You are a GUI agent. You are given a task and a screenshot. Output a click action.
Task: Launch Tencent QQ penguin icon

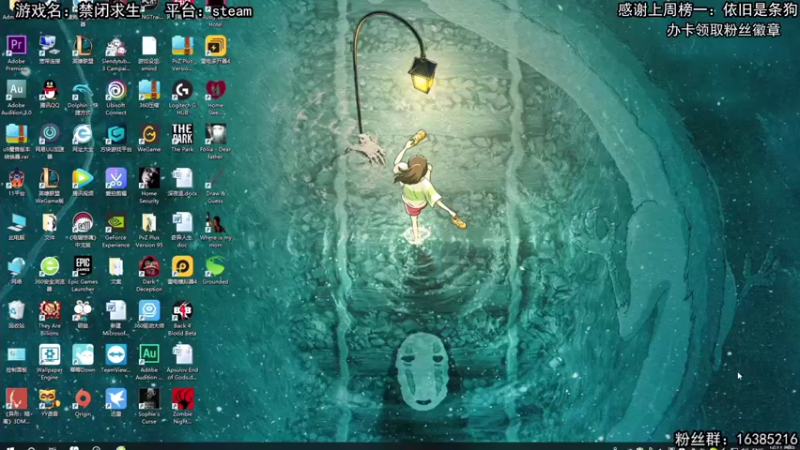(x=49, y=90)
